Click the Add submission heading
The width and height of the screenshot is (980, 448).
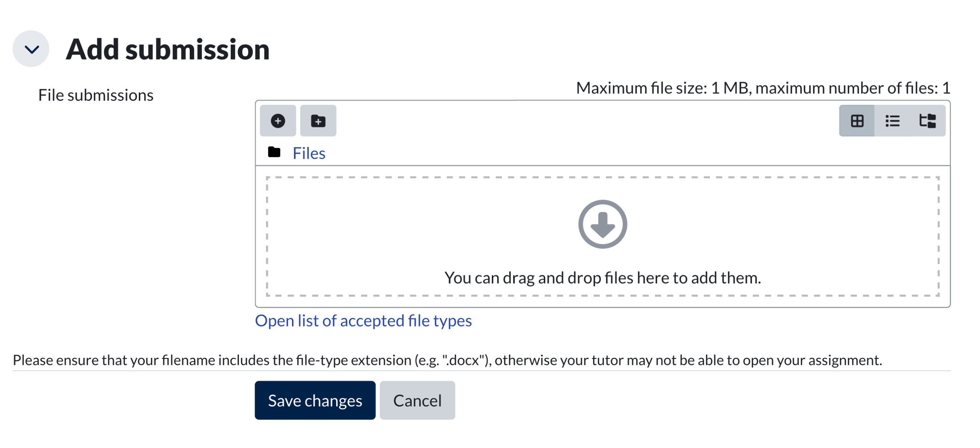(x=168, y=50)
